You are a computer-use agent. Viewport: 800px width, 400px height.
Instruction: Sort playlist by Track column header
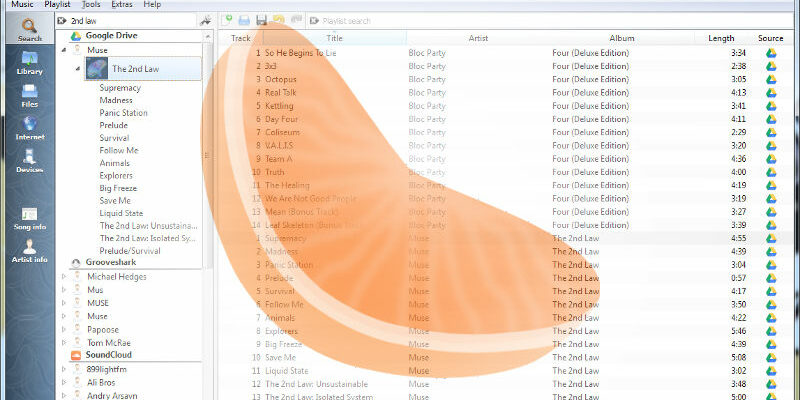point(241,38)
